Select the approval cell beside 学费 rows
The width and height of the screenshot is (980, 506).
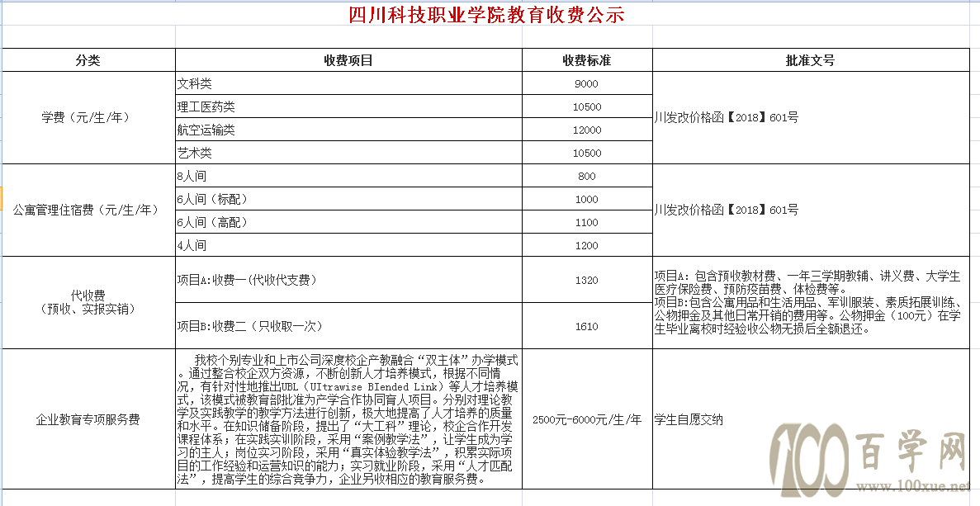click(810, 118)
